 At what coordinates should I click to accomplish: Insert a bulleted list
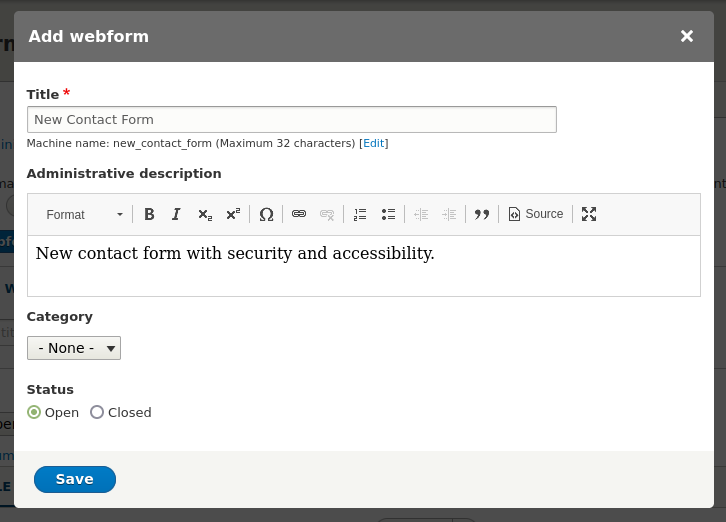pos(388,214)
